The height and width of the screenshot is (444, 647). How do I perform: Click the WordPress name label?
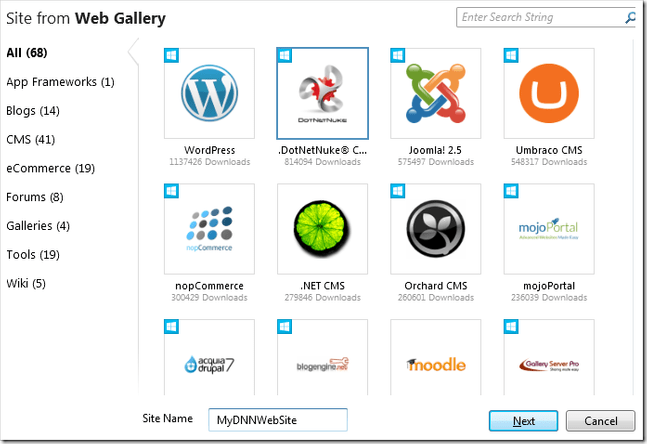tap(210, 150)
